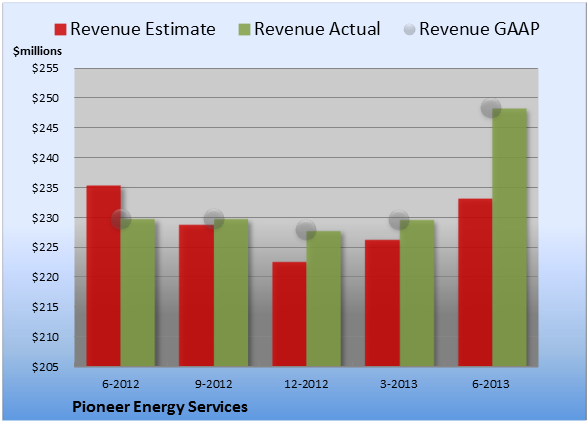Select the red estimate bar for 6-2012
The height and width of the screenshot is (422, 588).
104,276
